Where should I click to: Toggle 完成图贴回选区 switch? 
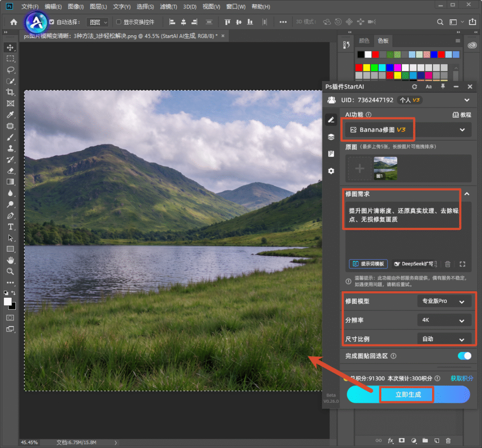(464, 356)
